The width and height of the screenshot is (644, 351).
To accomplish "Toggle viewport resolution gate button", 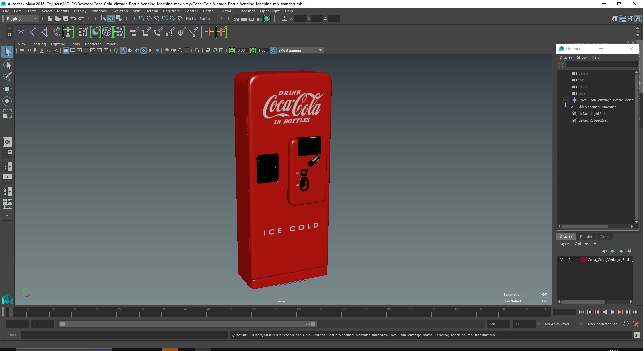I will click(x=79, y=50).
